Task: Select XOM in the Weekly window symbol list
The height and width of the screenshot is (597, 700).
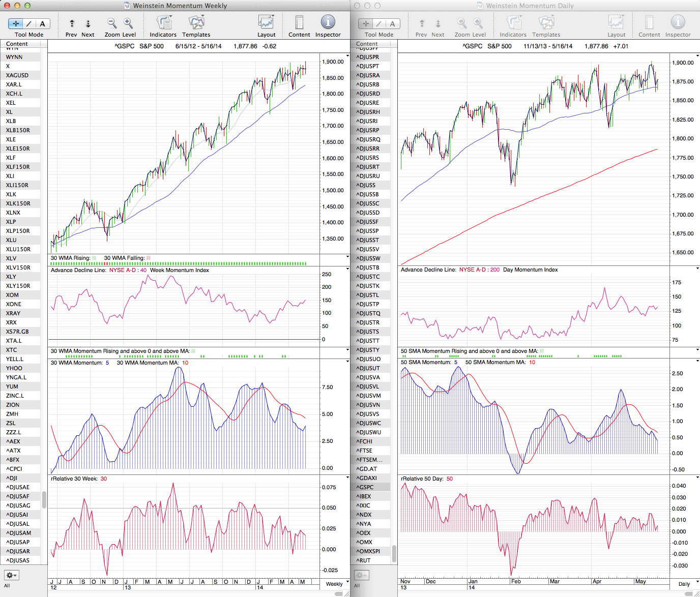Action: click(13, 295)
